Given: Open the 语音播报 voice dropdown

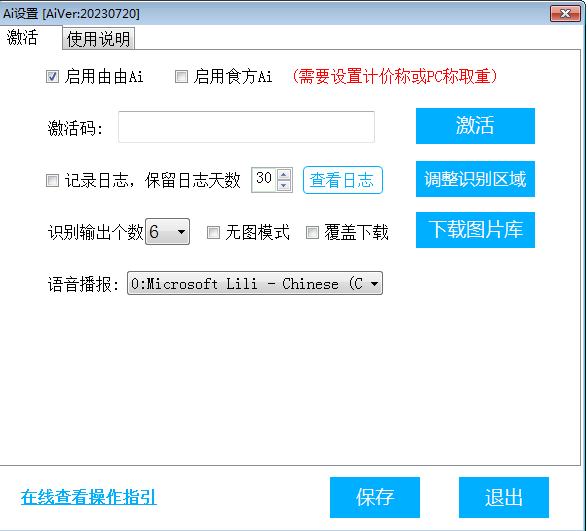Looking at the screenshot, I should 255,283.
